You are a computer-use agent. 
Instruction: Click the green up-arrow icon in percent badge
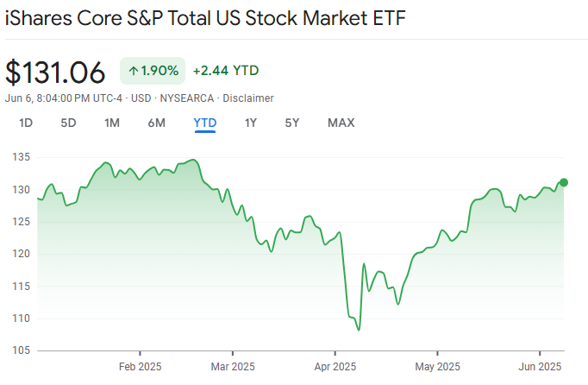point(134,70)
